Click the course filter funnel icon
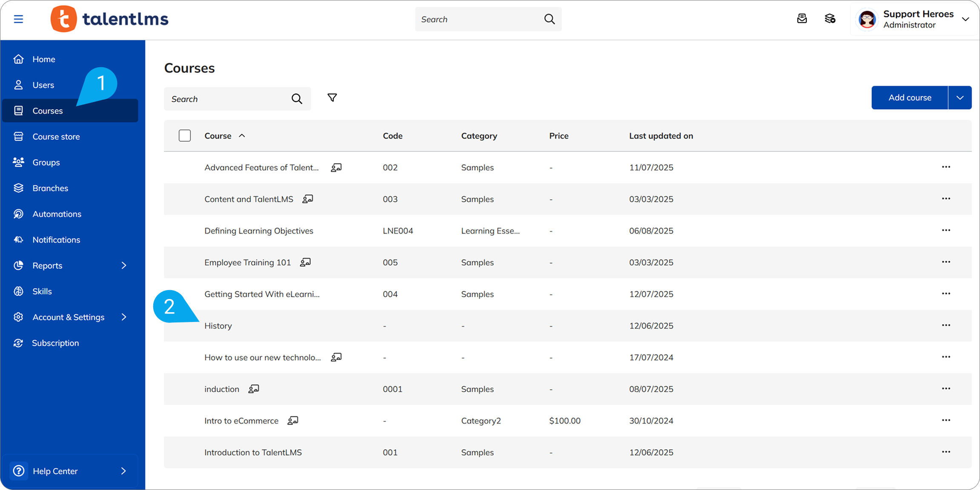The width and height of the screenshot is (980, 490). tap(332, 98)
